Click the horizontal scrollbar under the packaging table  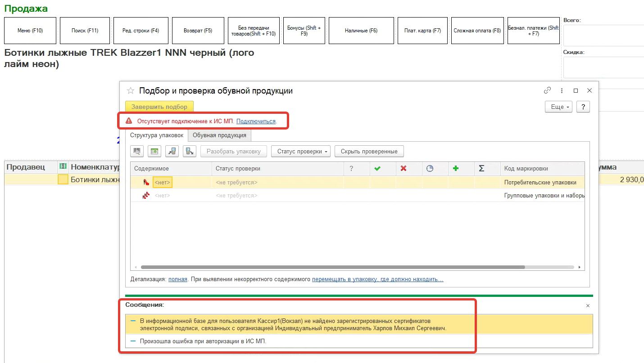[332, 267]
